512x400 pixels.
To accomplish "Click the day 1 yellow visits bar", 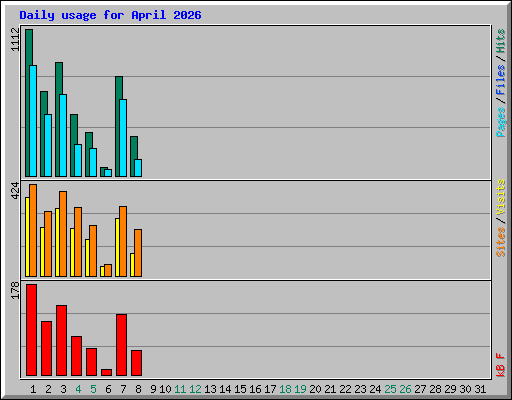I will tap(27, 237).
